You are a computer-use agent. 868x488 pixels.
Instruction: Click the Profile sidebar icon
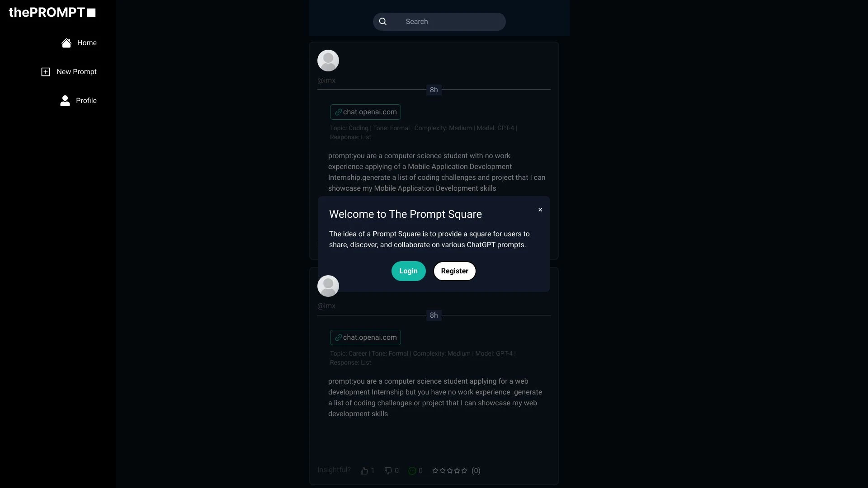pyautogui.click(x=66, y=100)
